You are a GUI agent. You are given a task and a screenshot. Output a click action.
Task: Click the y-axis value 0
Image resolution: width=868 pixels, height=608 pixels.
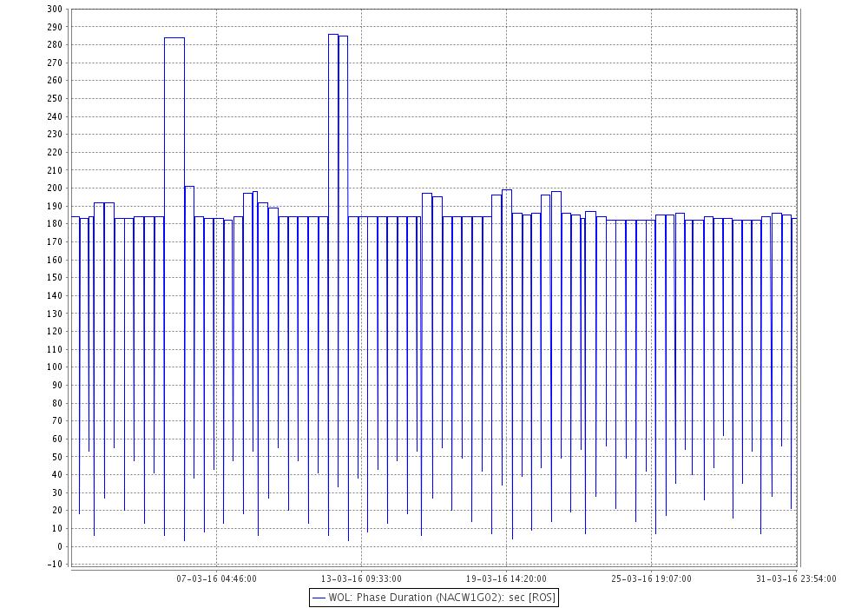tap(60, 546)
